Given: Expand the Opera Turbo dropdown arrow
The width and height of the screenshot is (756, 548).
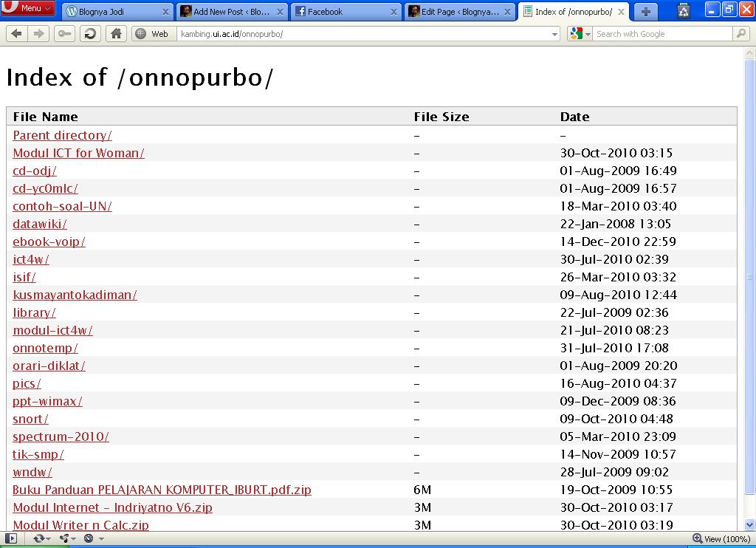Looking at the screenshot, I should pos(101,539).
